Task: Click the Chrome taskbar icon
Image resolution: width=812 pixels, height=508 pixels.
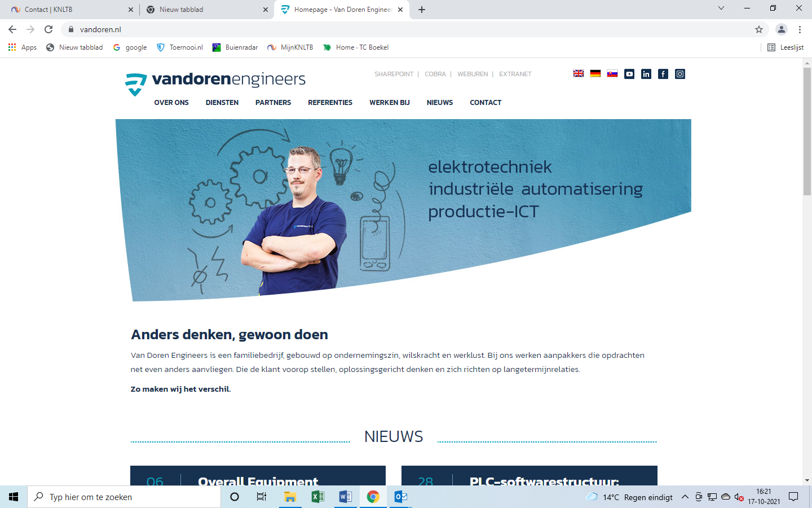Action: click(x=373, y=497)
